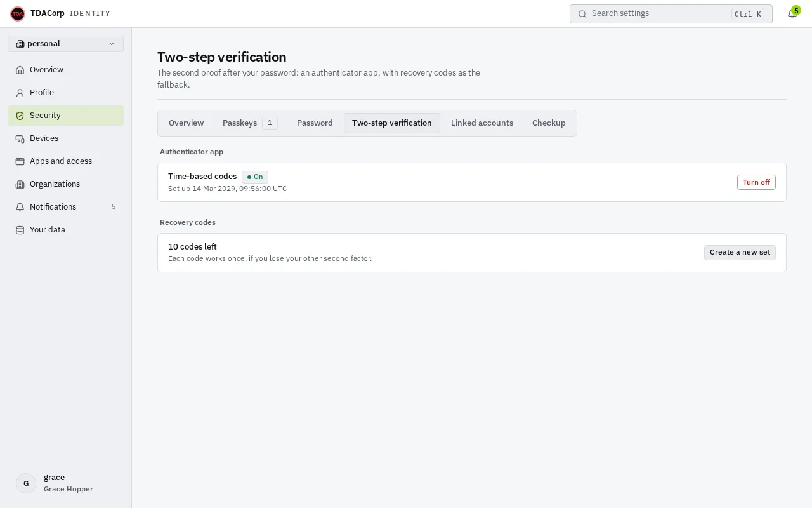This screenshot has width=812, height=508.
Task: Go to the Checkup tab
Action: click(x=549, y=123)
